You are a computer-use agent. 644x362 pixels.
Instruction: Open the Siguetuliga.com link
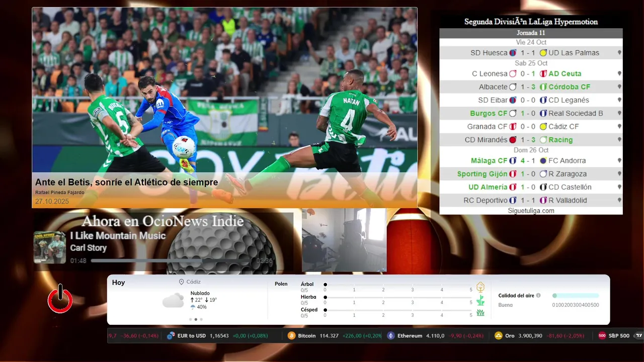(x=531, y=211)
